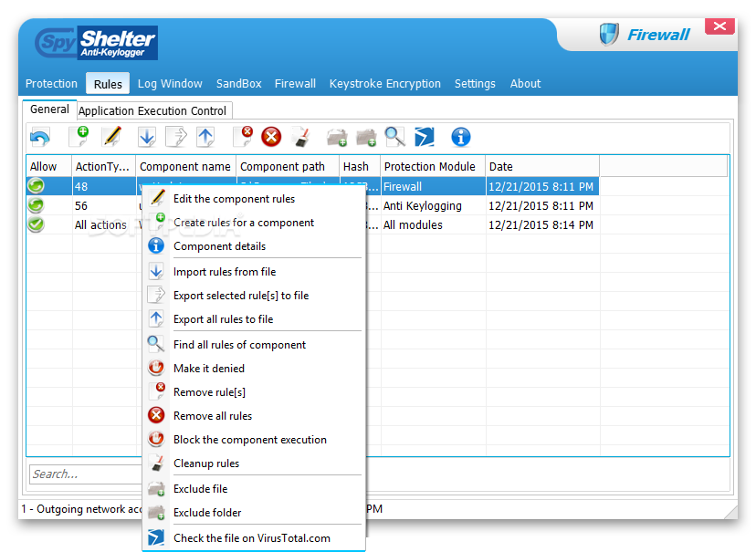Click the exclude folder toolbar icon
This screenshot has height=552, width=756.
(x=366, y=138)
